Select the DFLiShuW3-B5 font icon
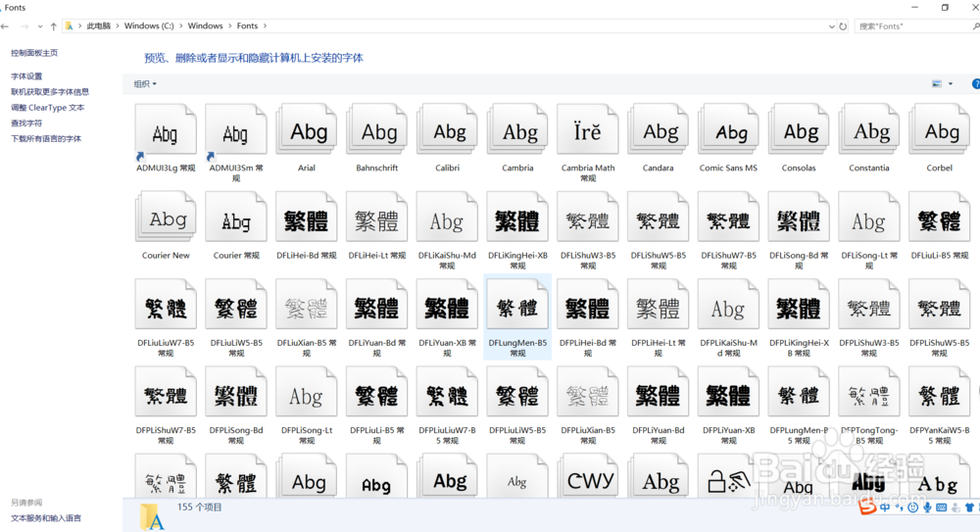This screenshot has height=532, width=980. 587,218
